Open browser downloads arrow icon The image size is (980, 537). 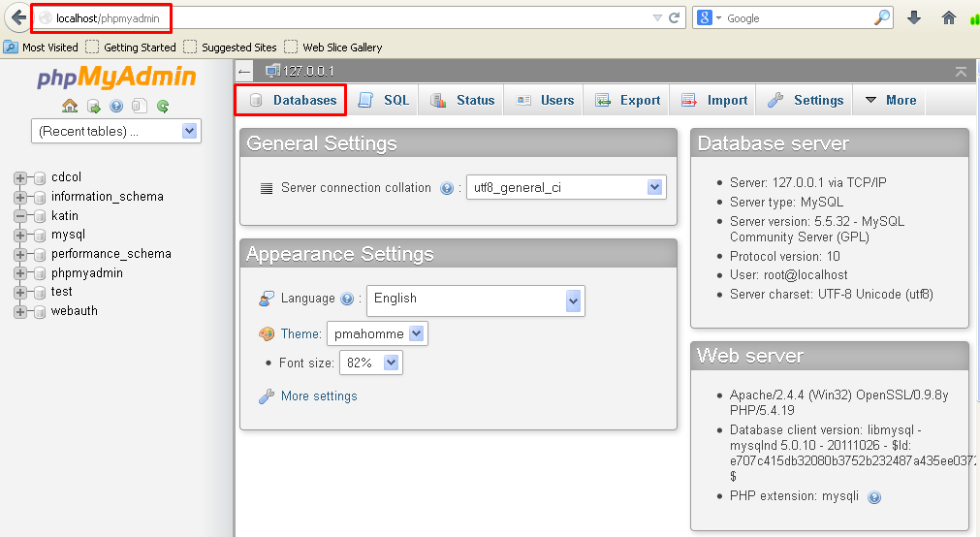[x=914, y=18]
